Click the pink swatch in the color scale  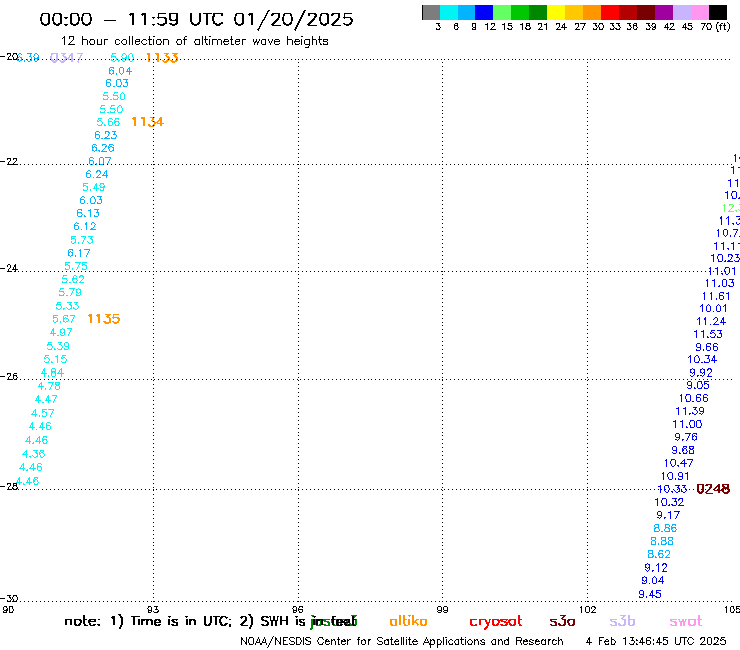coord(700,12)
